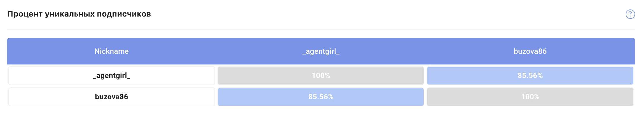Click the 100% text under _agentgirl_ column
This screenshot has height=117, width=644.
pyautogui.click(x=321, y=76)
